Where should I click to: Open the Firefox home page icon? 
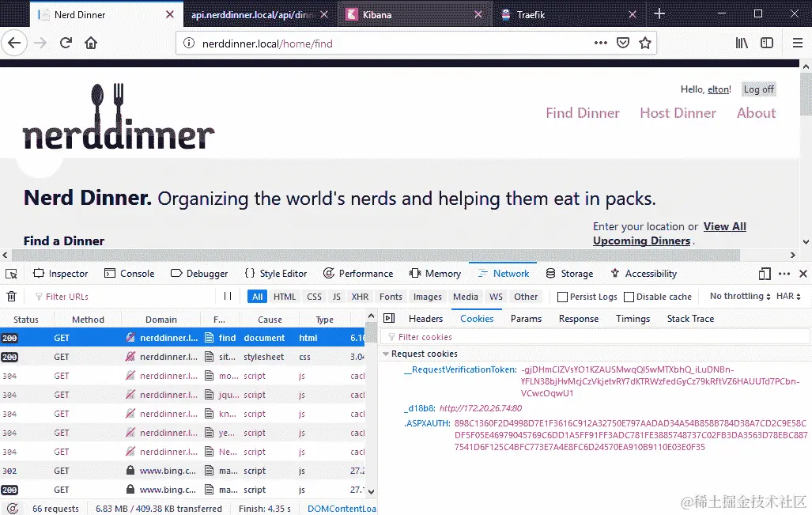point(91,43)
